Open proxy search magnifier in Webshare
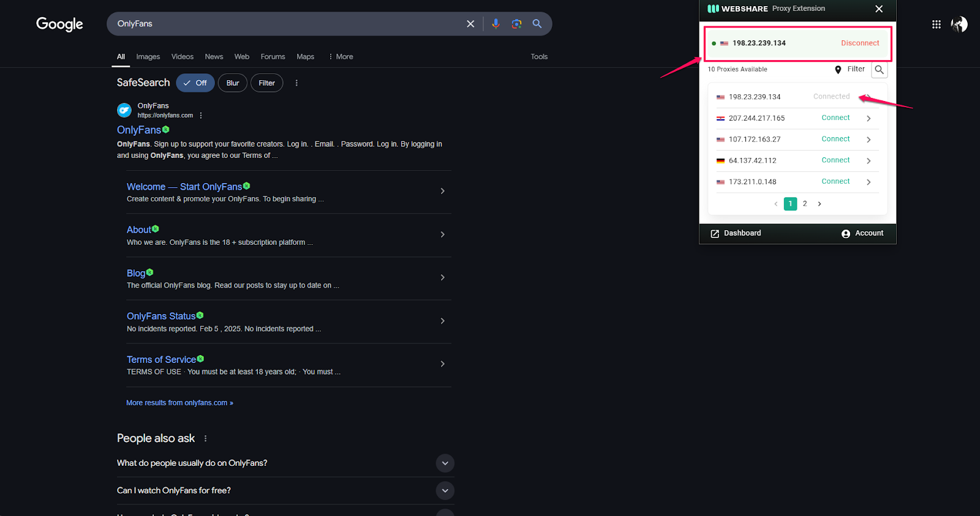The image size is (980, 516). [880, 70]
